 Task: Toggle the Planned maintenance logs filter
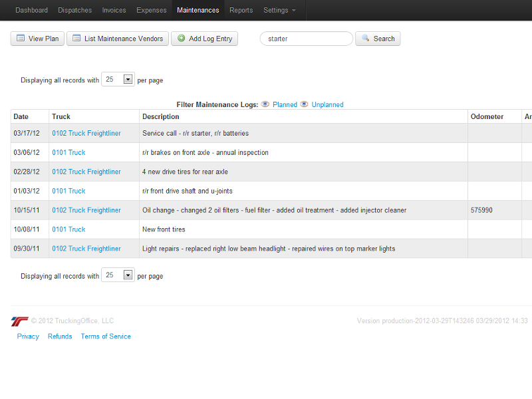[x=279, y=104]
